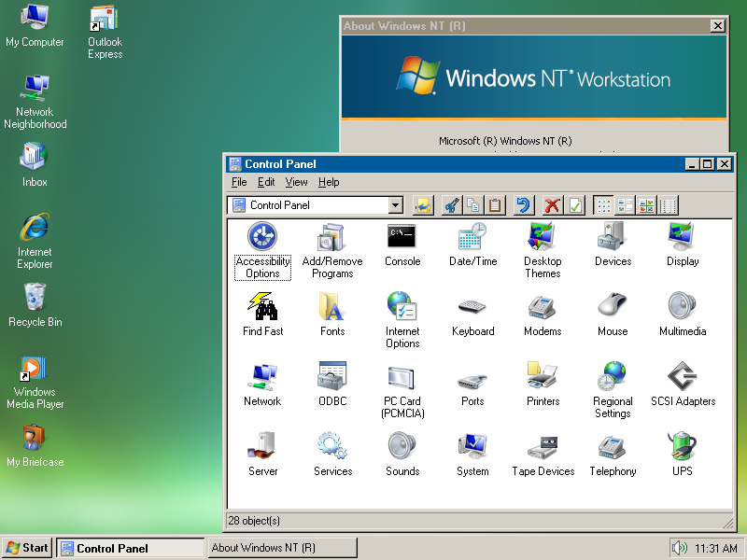
Task: Open the File menu
Action: pyautogui.click(x=239, y=182)
